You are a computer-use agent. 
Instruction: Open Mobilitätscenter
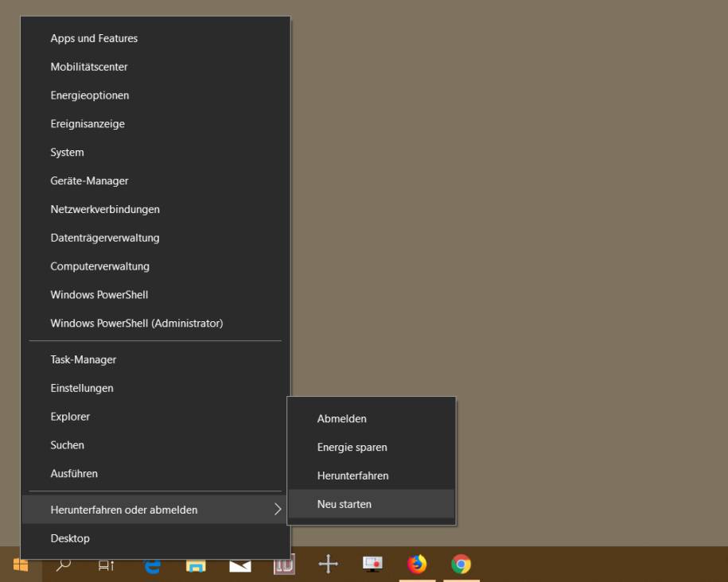tap(155, 67)
